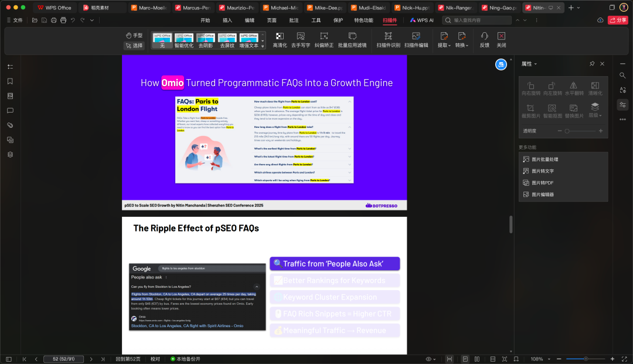Click the magnifier icon in right sidebar
Screen dimensions: 633x364
click(622, 76)
